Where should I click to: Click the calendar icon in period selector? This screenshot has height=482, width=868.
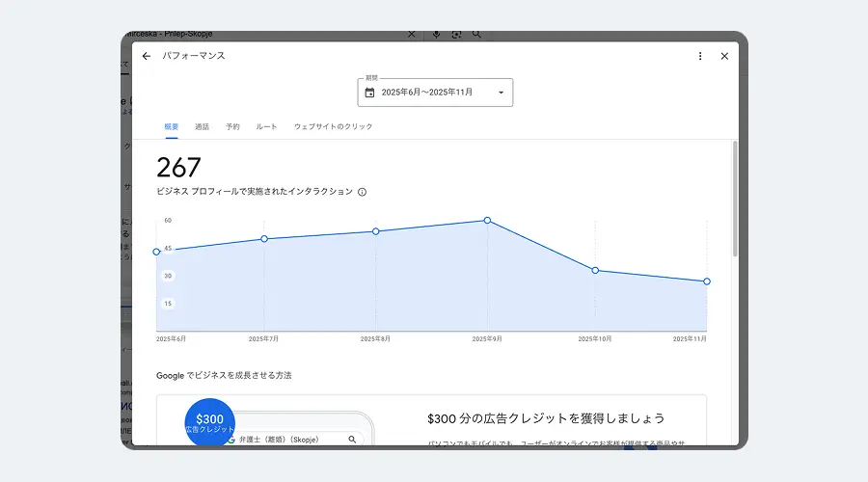coord(369,93)
